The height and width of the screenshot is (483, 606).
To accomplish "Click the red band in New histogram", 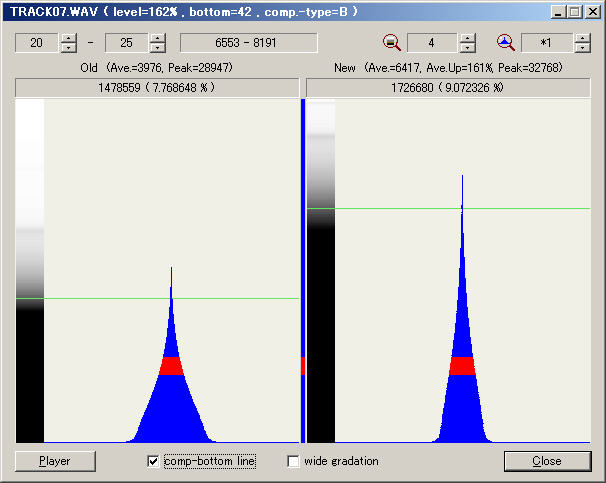I will click(462, 366).
